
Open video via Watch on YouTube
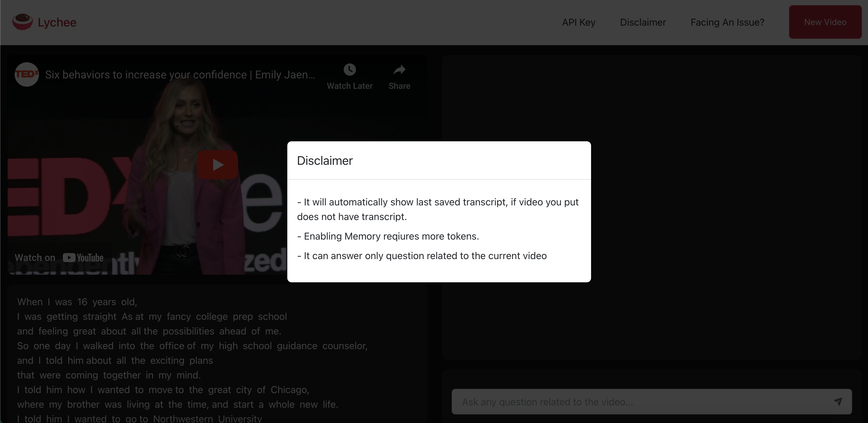(x=59, y=258)
